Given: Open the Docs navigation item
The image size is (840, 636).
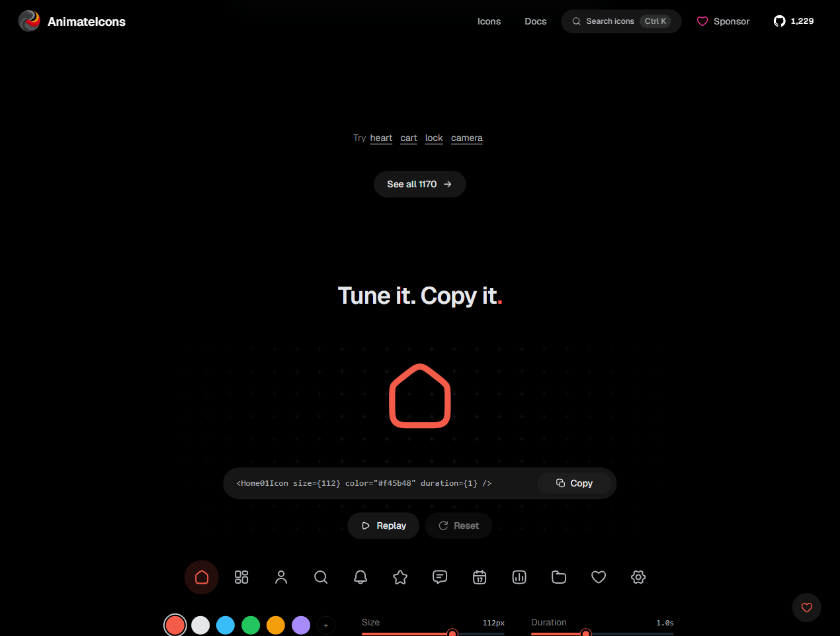Looking at the screenshot, I should pos(535,21).
